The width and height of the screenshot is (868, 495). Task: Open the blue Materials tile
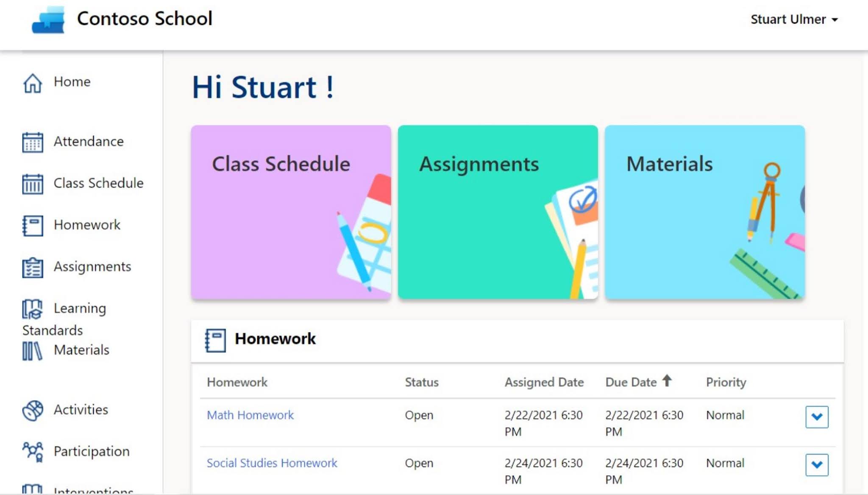pos(704,212)
